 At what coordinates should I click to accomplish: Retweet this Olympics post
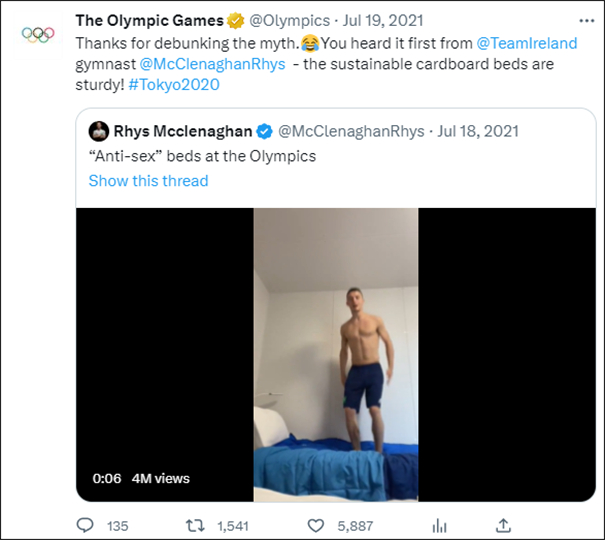coord(199,525)
